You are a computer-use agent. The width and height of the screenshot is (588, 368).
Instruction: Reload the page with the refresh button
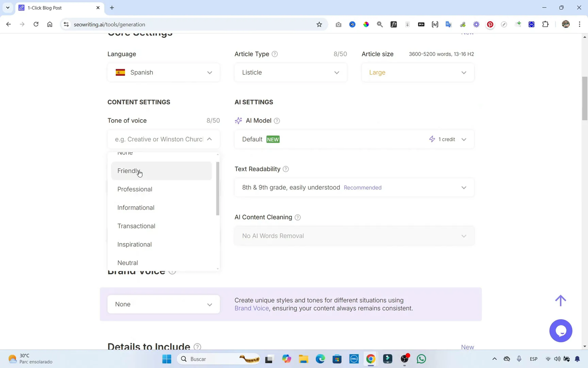36,24
